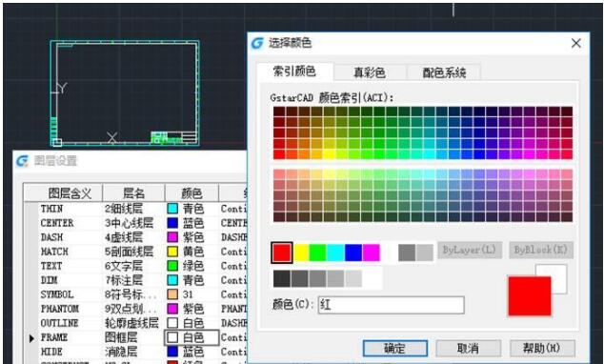Close the 选择颜色 dialog

click(x=575, y=43)
